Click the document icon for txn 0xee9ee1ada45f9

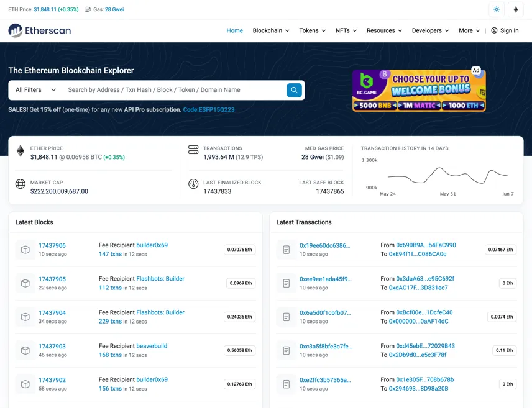(287, 283)
